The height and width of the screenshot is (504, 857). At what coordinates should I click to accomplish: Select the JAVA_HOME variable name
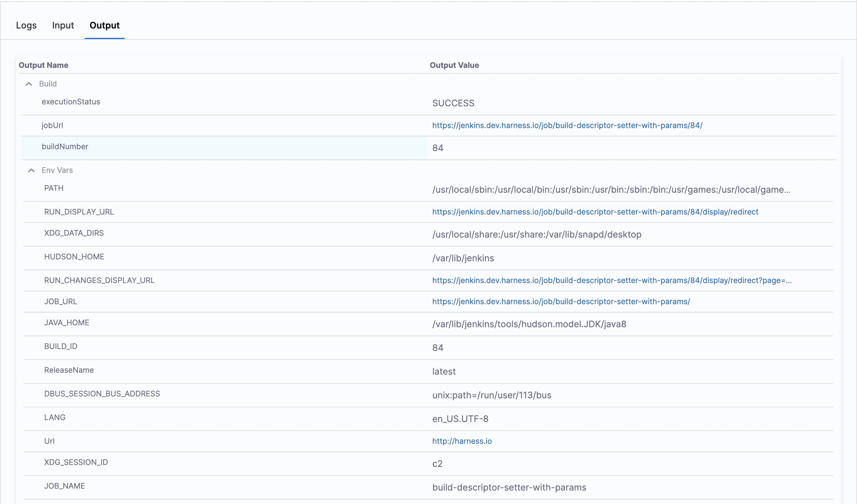(x=67, y=322)
